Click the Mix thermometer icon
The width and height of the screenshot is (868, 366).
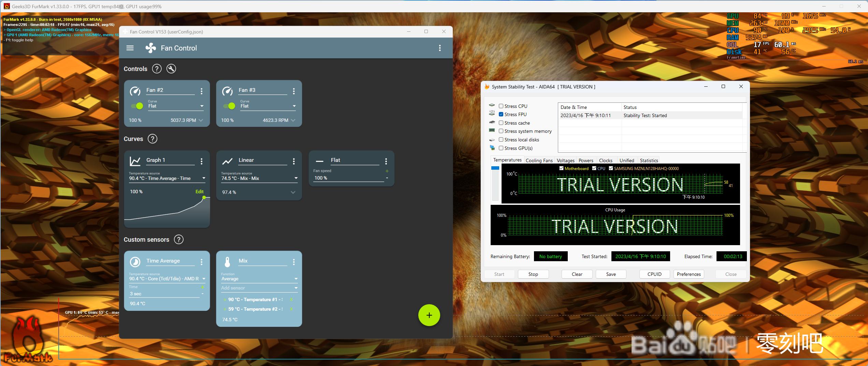coord(227,262)
